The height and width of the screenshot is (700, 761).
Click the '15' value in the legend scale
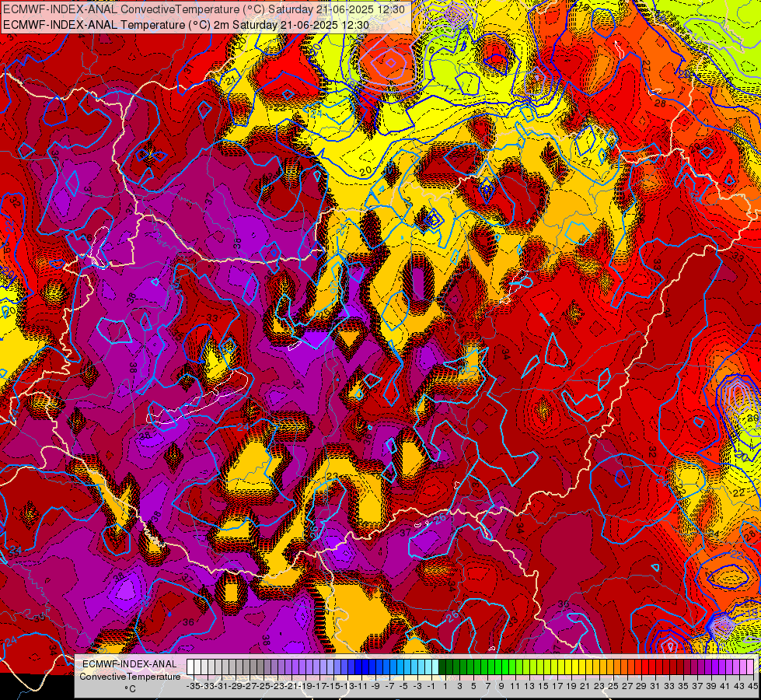click(543, 687)
